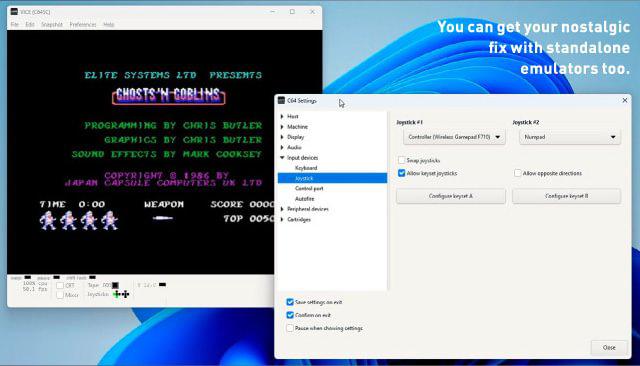Click the VICE app icon in the title bar
The height and width of the screenshot is (366, 640).
[x=14, y=12]
